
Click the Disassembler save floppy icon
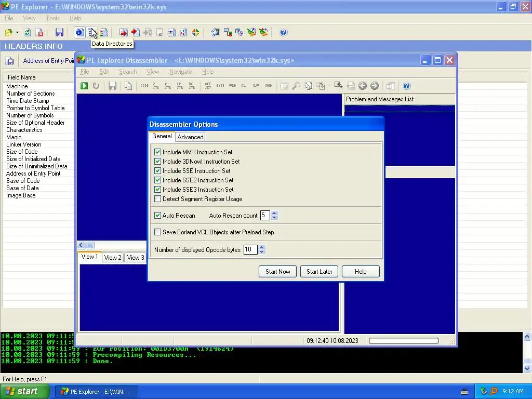pos(112,86)
